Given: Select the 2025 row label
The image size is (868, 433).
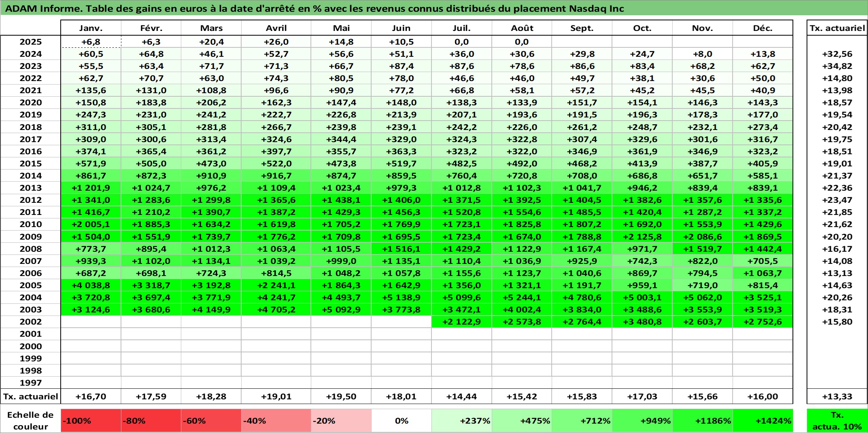Looking at the screenshot, I should point(31,42).
